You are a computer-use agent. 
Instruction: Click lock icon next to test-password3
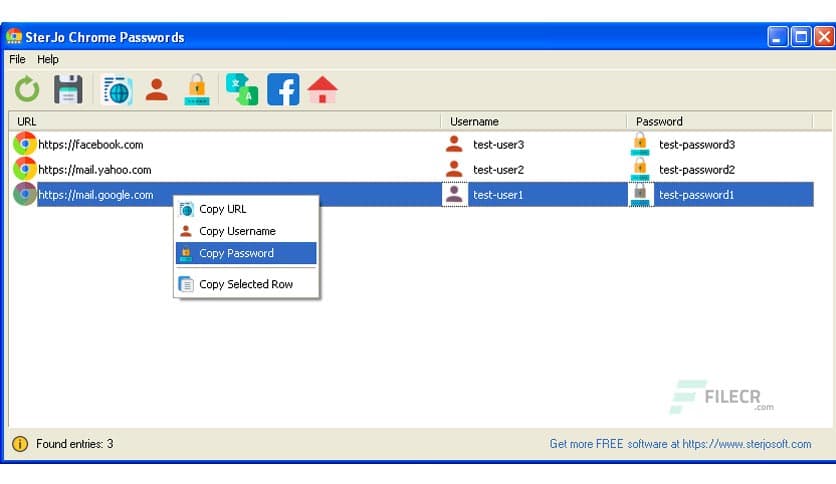coord(640,144)
